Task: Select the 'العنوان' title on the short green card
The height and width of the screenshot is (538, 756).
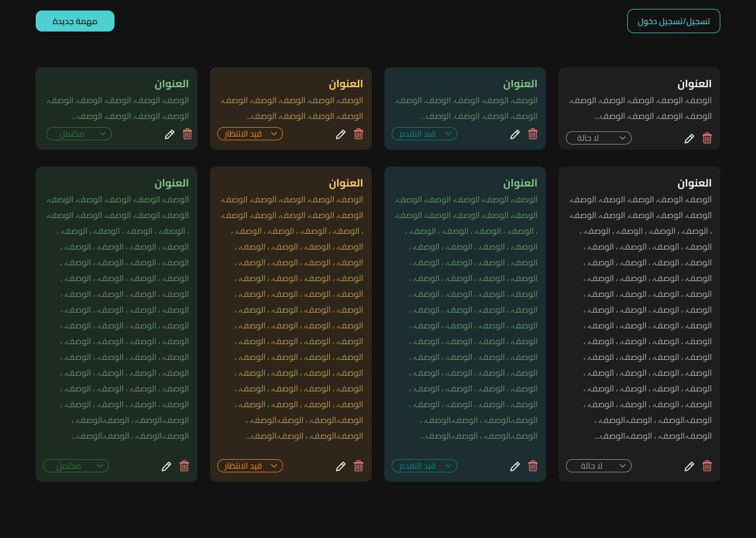Action: coord(172,84)
